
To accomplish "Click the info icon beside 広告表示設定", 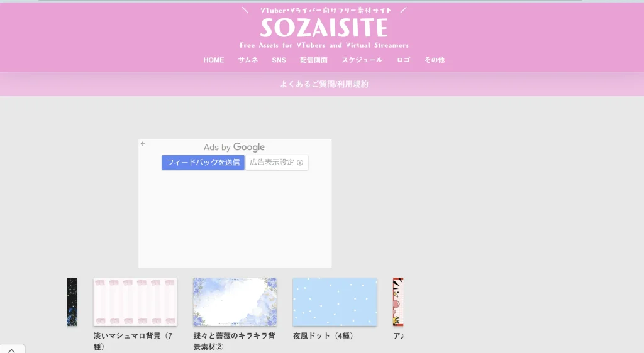I will [x=300, y=163].
